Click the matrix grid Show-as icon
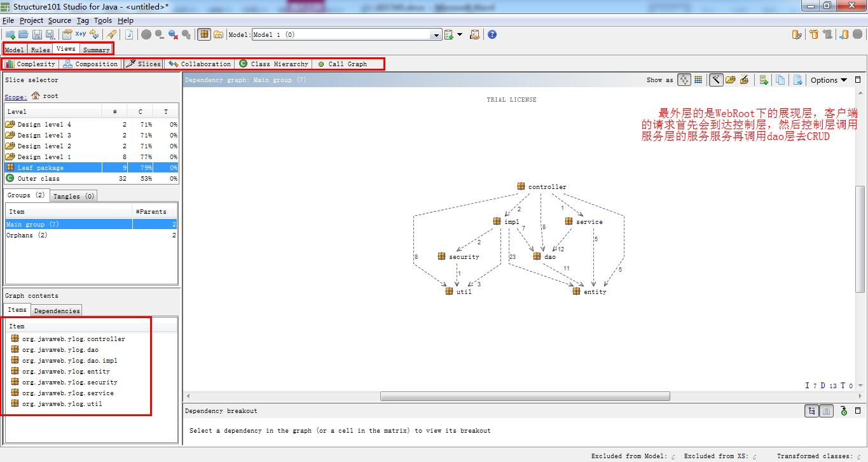 (698, 80)
